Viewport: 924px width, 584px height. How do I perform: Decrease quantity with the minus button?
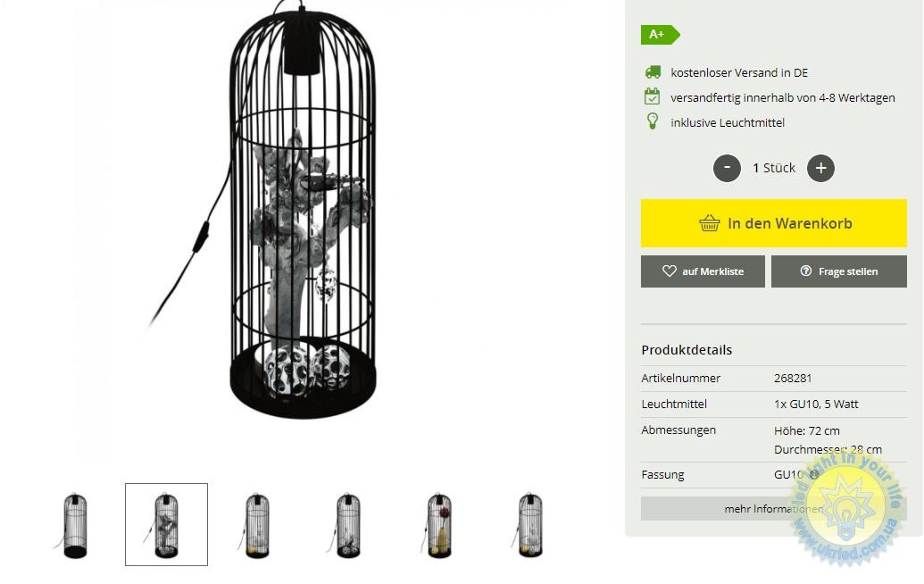tap(727, 168)
